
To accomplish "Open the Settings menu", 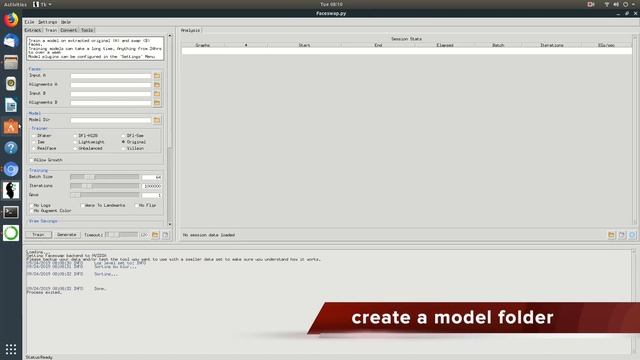I will pyautogui.click(x=48, y=22).
